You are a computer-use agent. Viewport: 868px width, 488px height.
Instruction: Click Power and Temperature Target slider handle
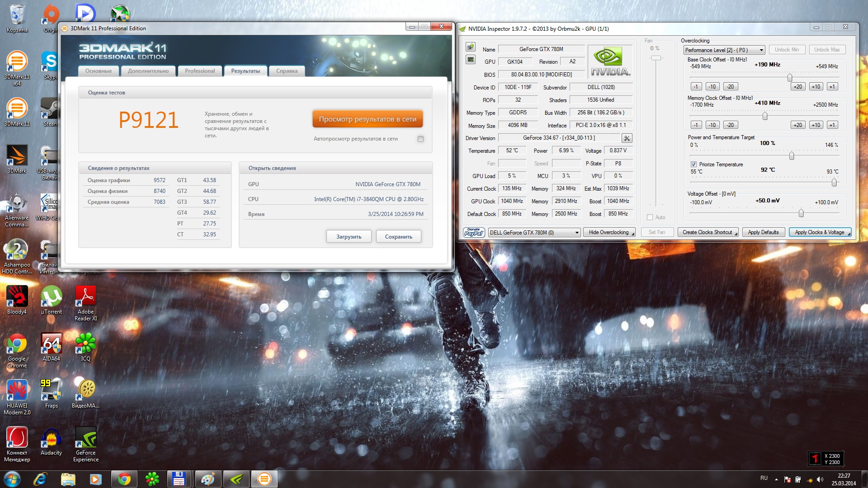coord(792,155)
